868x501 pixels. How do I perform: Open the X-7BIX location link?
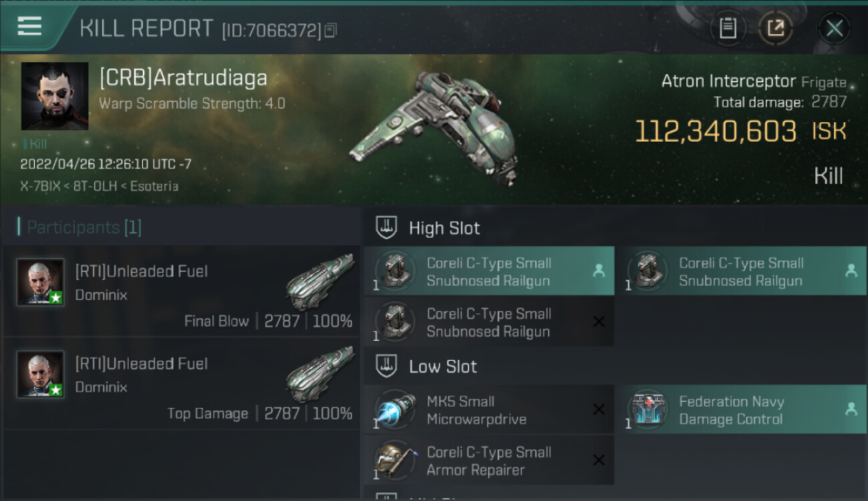(x=41, y=186)
